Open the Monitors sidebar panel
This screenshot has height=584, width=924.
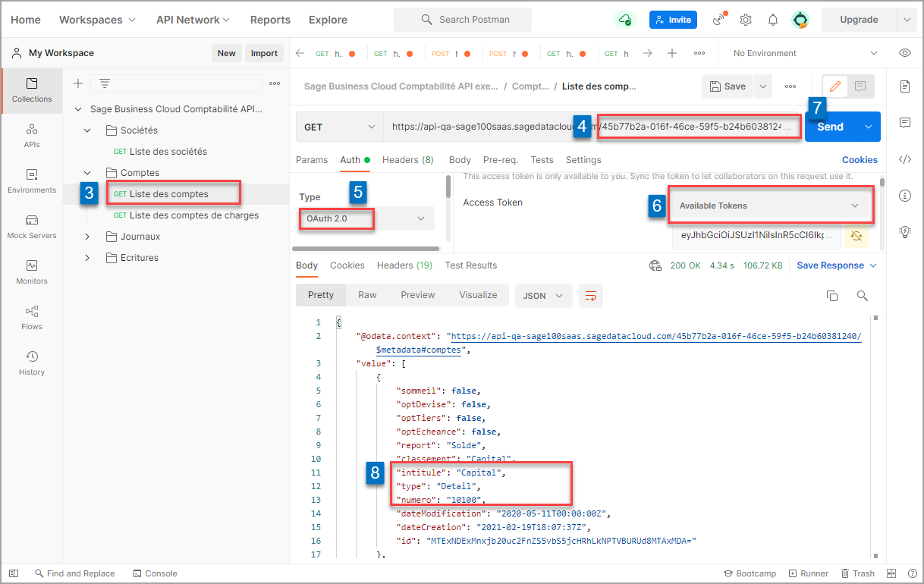(32, 272)
